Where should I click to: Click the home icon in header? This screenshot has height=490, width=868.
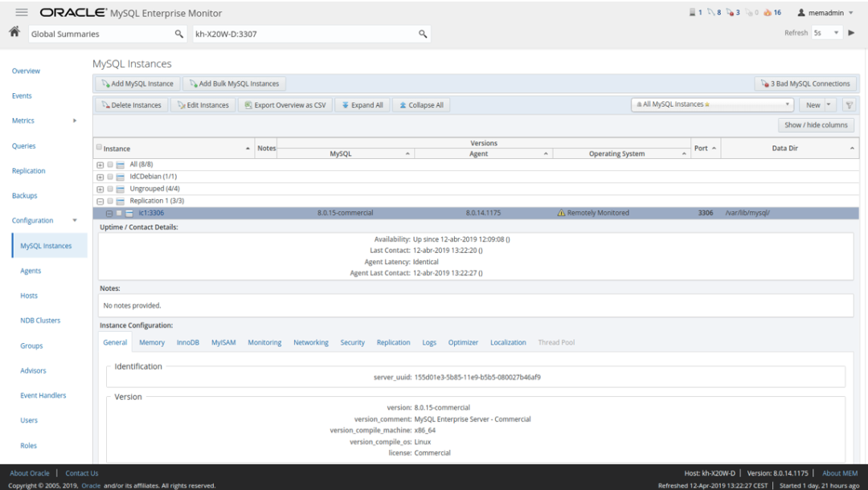coord(14,32)
